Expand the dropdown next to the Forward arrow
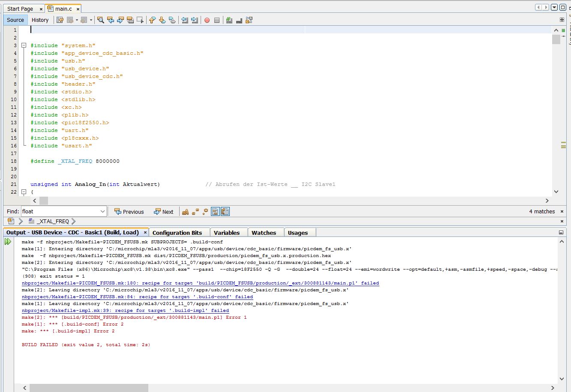 (91, 20)
